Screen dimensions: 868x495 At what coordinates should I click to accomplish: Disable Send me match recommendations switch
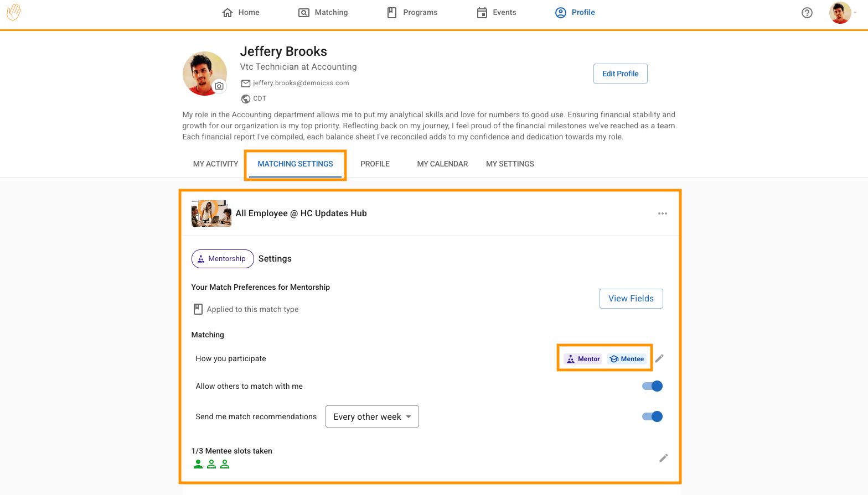652,416
